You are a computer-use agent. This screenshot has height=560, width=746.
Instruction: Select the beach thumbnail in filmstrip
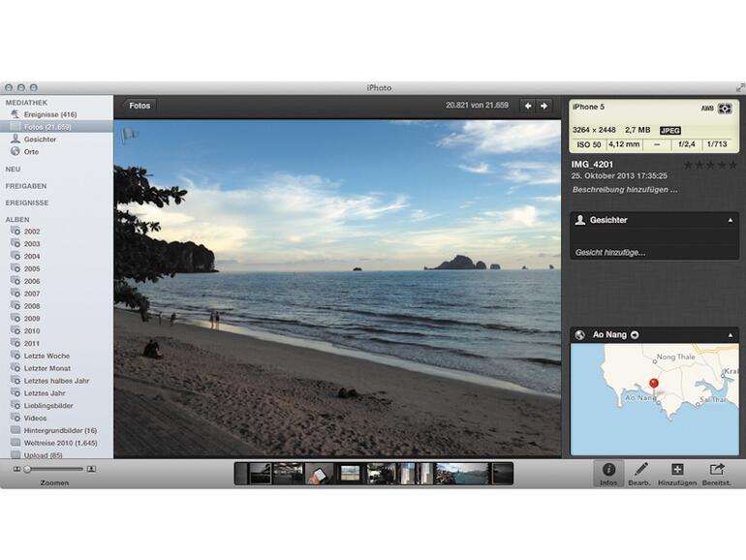click(x=351, y=474)
